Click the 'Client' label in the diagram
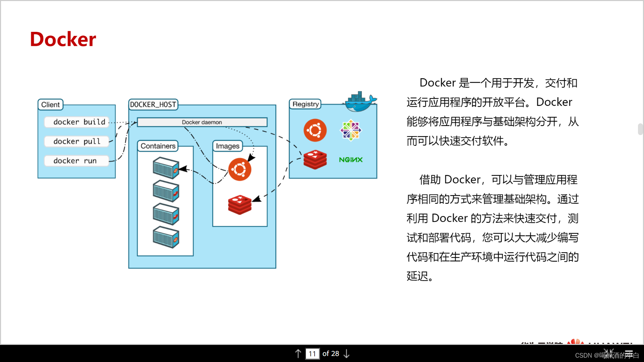The image size is (644, 362). point(50,105)
